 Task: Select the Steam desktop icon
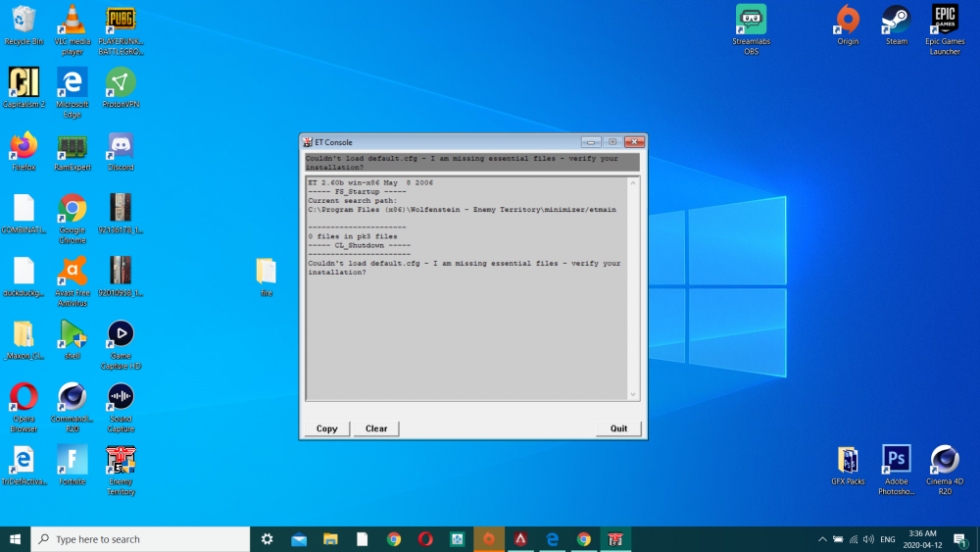(x=897, y=25)
